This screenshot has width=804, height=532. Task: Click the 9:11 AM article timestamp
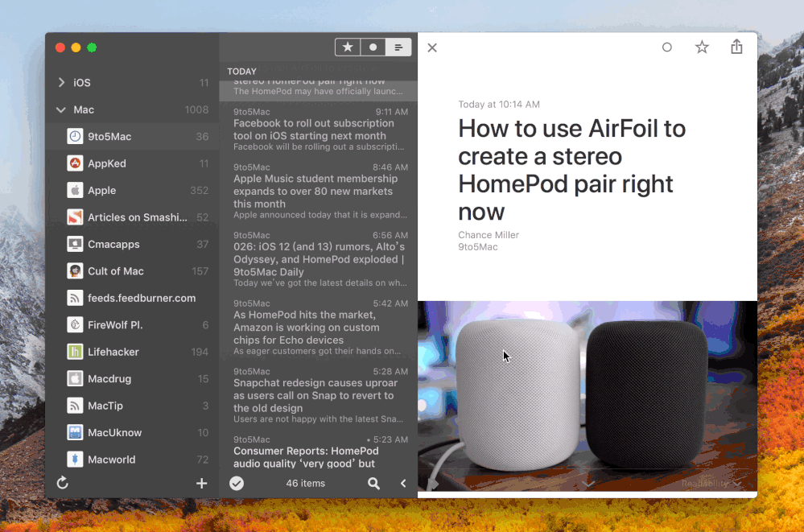(392, 112)
